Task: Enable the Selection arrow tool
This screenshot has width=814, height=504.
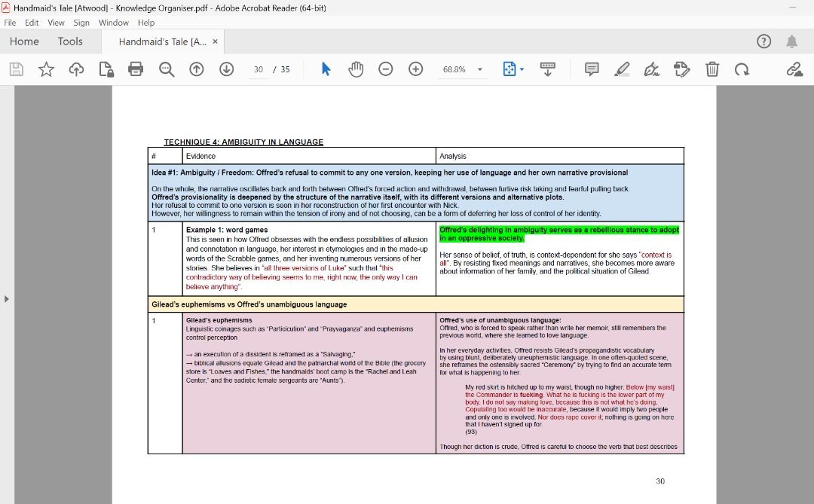Action: pos(326,69)
